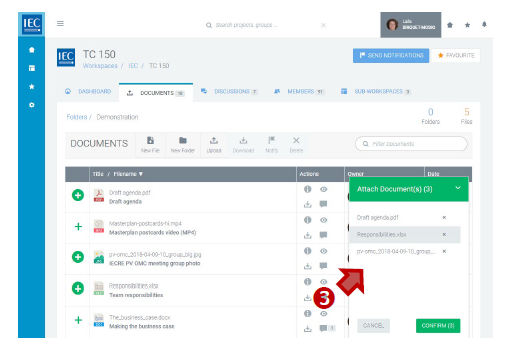Preview The_business_case.docx with eye icon
The width and height of the screenshot is (506, 361).
click(x=323, y=314)
